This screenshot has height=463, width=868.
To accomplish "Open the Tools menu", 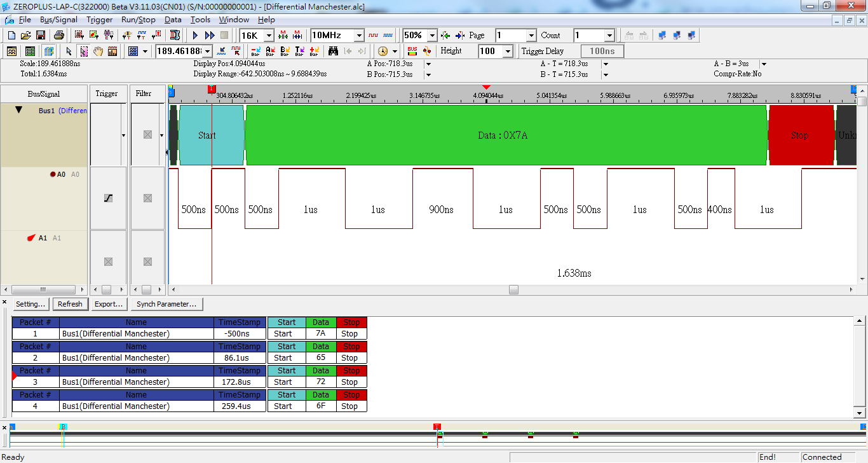I will (200, 20).
